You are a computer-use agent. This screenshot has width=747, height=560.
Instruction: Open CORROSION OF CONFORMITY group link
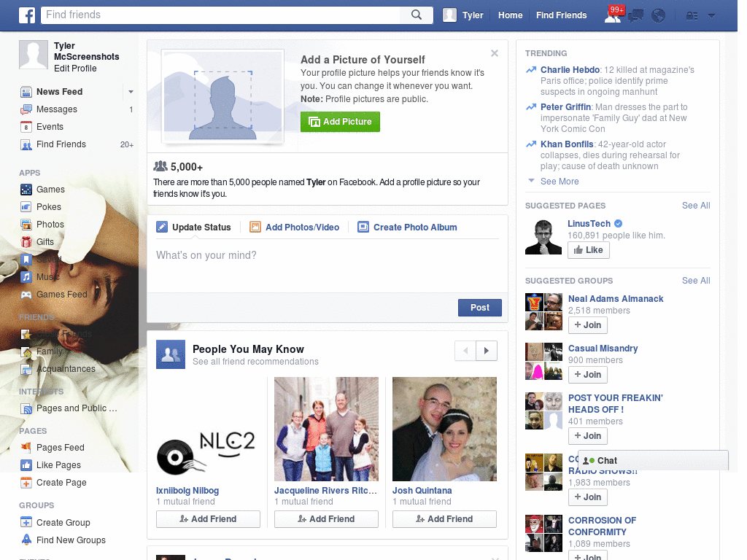pyautogui.click(x=602, y=526)
